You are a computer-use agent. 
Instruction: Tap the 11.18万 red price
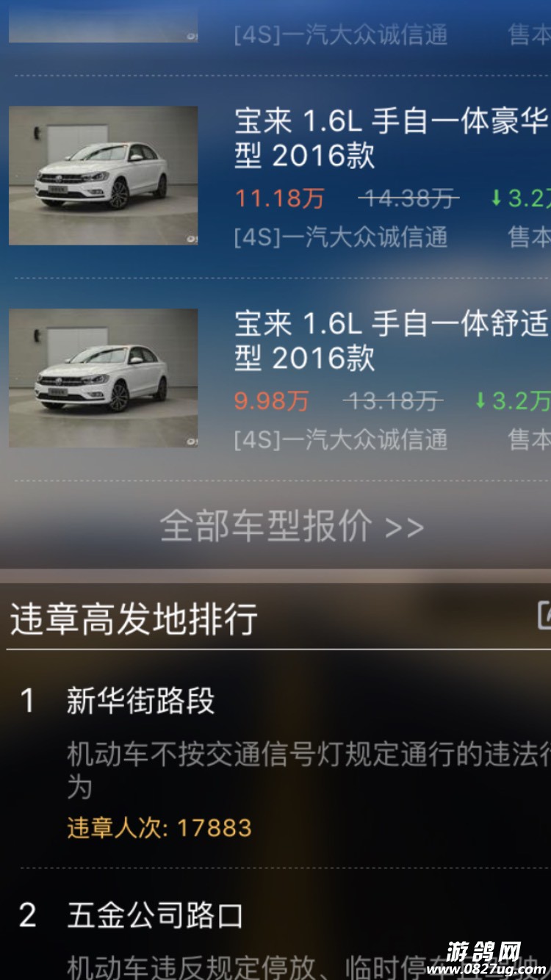point(280,198)
